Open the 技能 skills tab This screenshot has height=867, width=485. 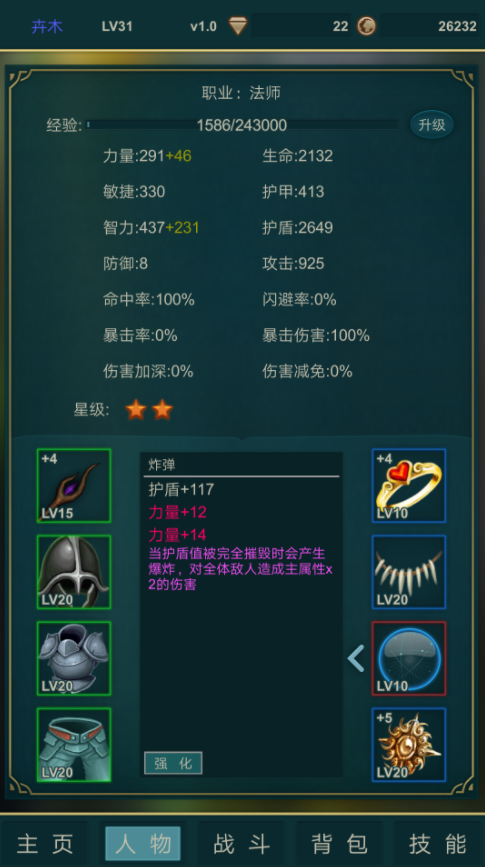438,844
